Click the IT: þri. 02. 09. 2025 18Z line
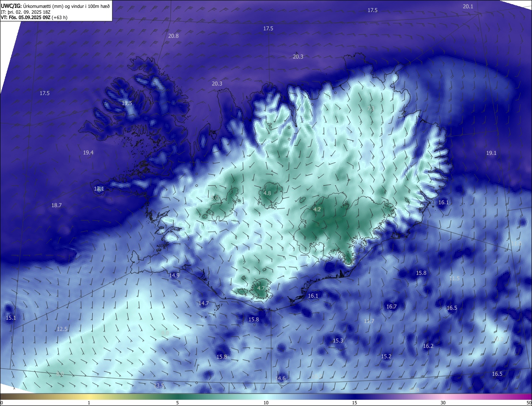Screen dimensions: 532x406 tap(25, 12)
